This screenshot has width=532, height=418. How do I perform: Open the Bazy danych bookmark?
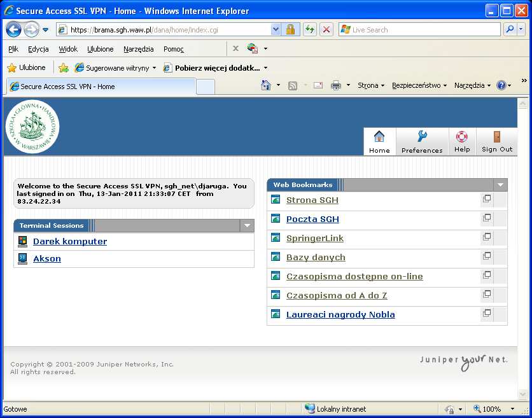tap(316, 258)
